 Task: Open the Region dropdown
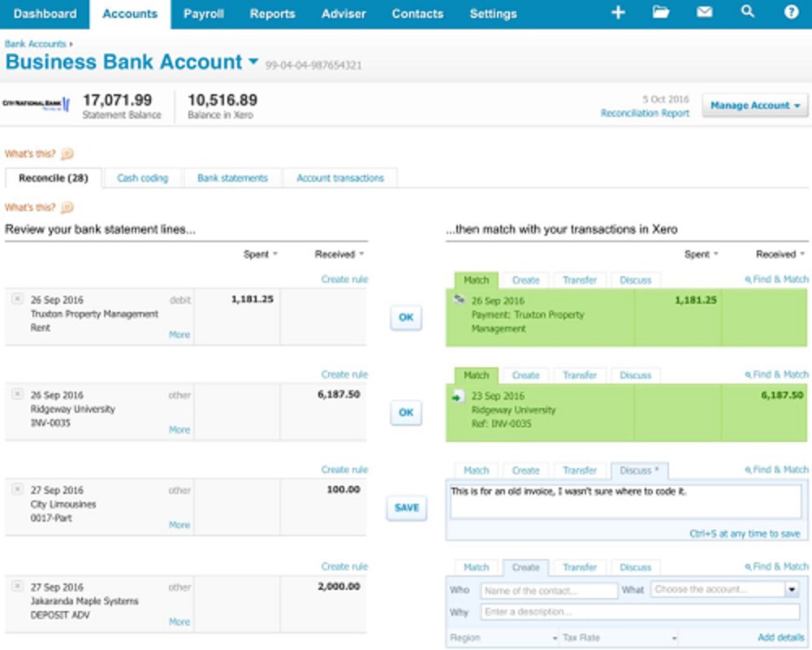click(503, 638)
